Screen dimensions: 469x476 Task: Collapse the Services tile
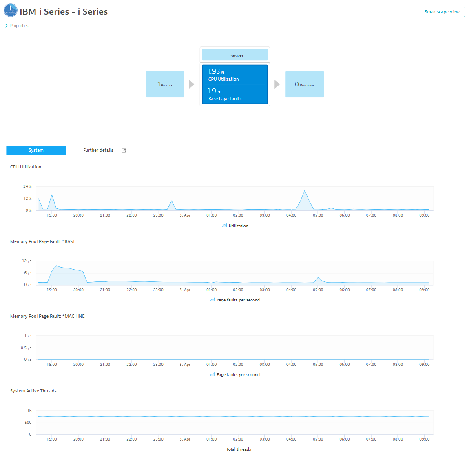[x=234, y=55]
